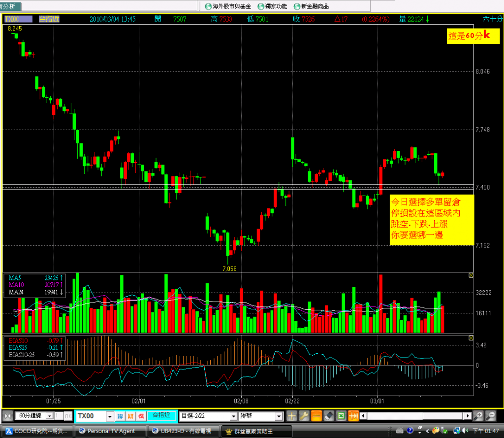Viewport: 504px width, 438px height.
Task: Click the 8,245 high price label
Action: click(x=15, y=29)
